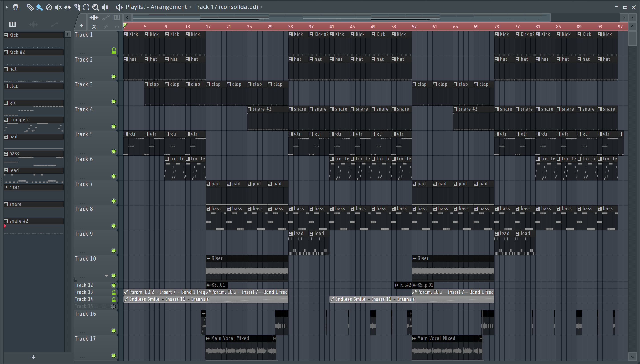
Task: Mute Track 5 with its green dot
Action: point(114,151)
